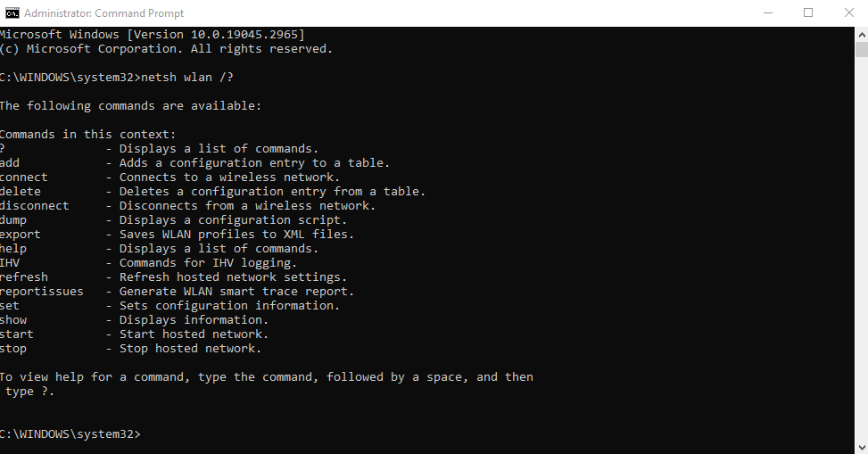Click the "Administrator: Command Prompt" title text
Image resolution: width=868 pixels, height=454 pixels.
click(x=104, y=13)
